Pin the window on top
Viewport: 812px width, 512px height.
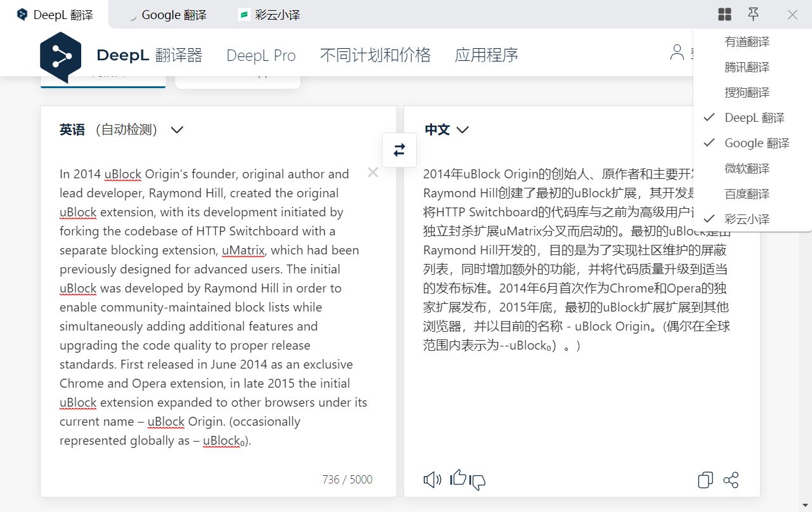753,14
